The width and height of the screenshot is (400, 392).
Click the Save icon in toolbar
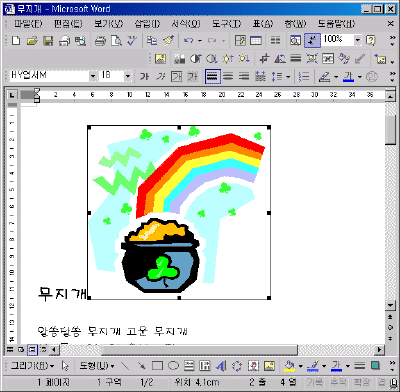point(48,41)
